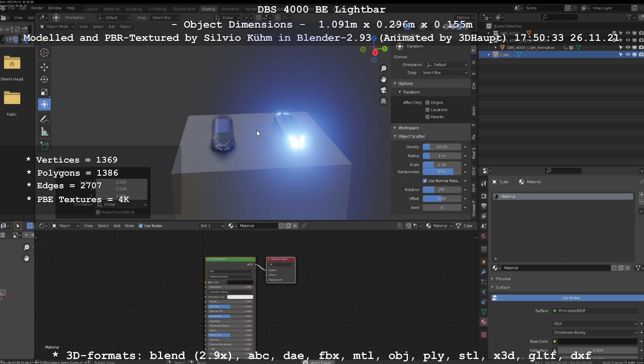Adjust the Randomness slider
Image resolution: width=644 pixels, height=364 pixels.
442,172
